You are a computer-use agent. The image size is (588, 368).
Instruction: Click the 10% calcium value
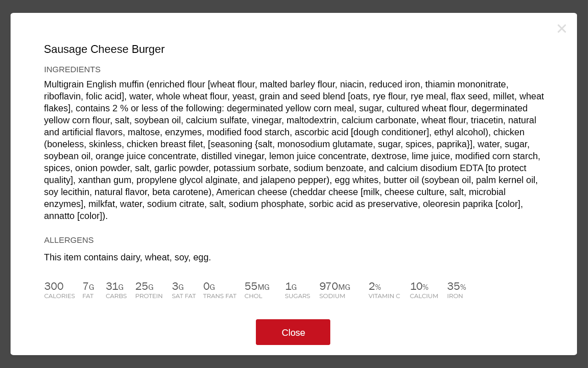(419, 286)
